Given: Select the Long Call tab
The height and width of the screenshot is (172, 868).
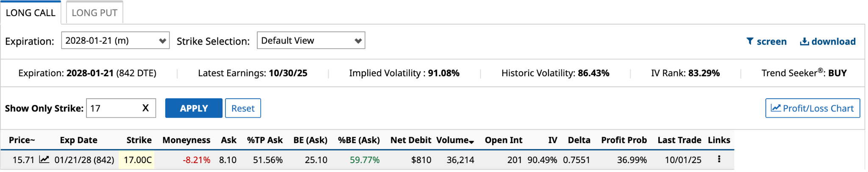Looking at the screenshot, I should click(31, 13).
